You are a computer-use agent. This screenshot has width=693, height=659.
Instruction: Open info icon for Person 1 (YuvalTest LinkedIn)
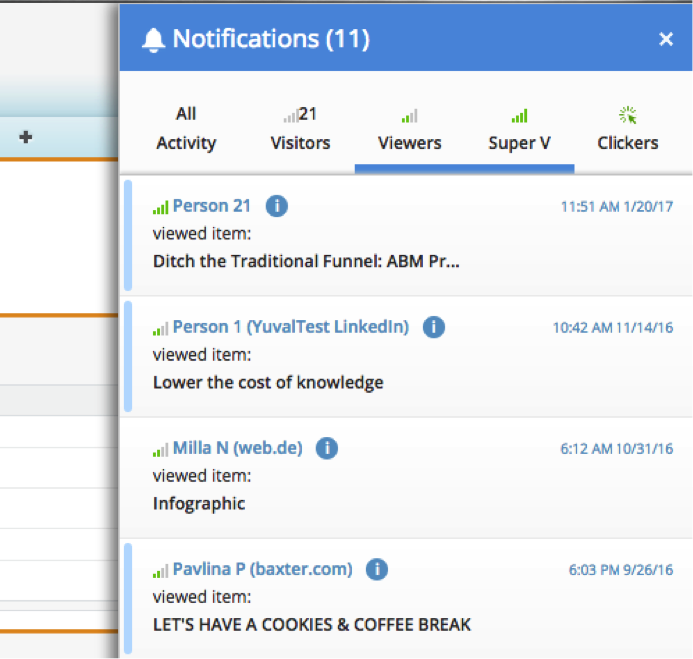[x=434, y=327]
